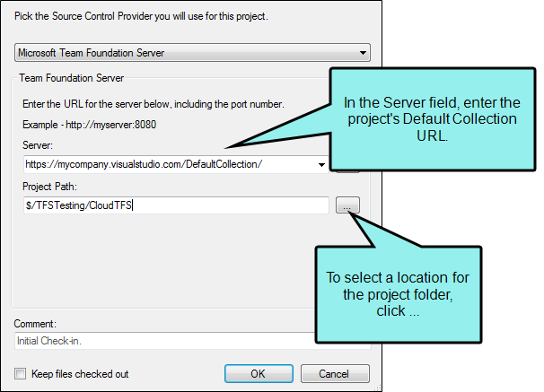Screen dimensions: 544x392
Task: Click the OK button
Action: 259,374
